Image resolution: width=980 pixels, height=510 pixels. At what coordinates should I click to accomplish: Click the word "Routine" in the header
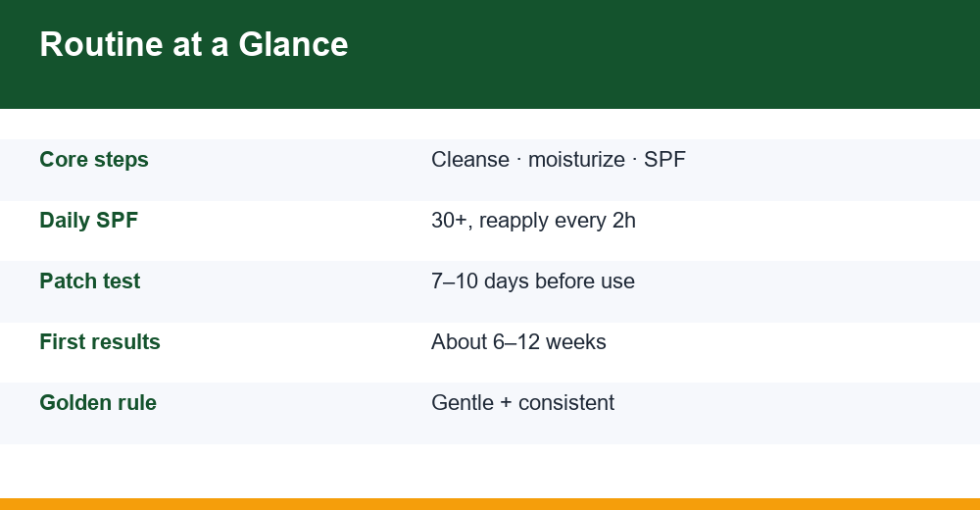click(x=101, y=44)
